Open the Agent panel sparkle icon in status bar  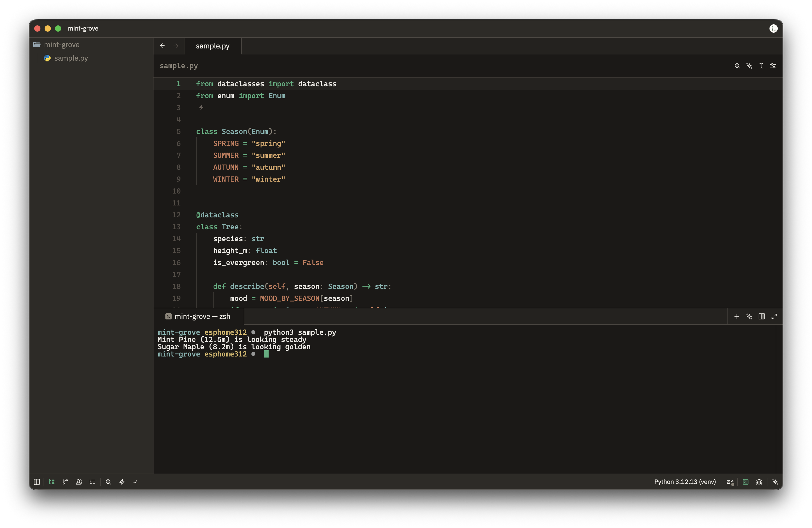pos(775,482)
